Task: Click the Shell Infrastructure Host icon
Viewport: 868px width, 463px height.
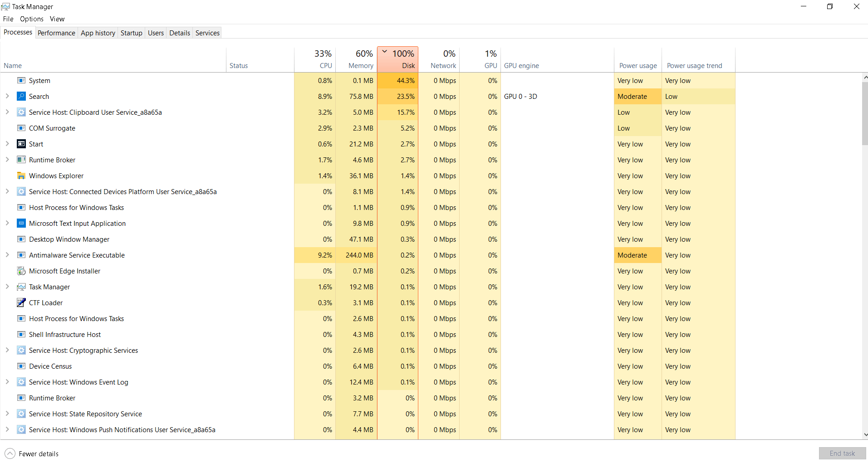Action: pos(21,334)
